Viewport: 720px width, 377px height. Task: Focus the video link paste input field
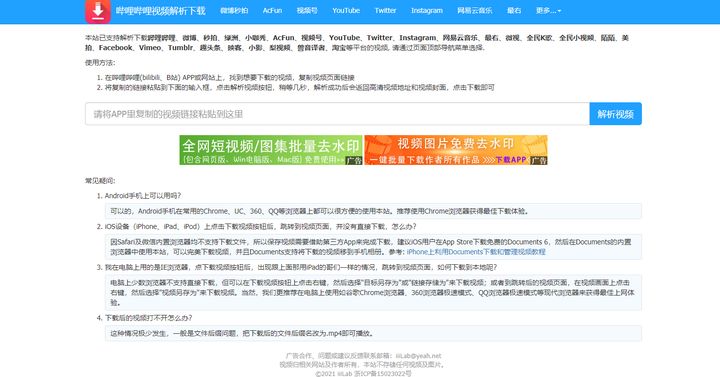(x=337, y=114)
